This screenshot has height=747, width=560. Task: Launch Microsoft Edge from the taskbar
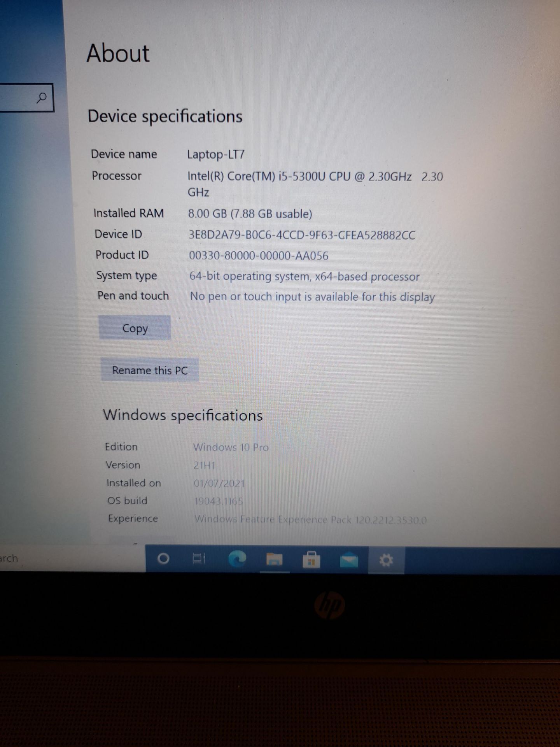pyautogui.click(x=237, y=559)
